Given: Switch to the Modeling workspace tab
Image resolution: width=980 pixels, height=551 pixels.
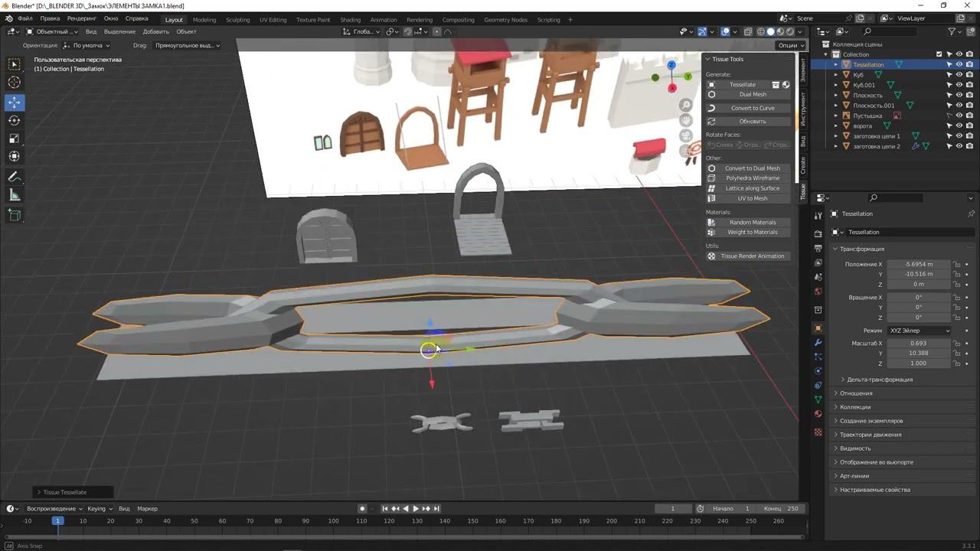Looking at the screenshot, I should 204,20.
